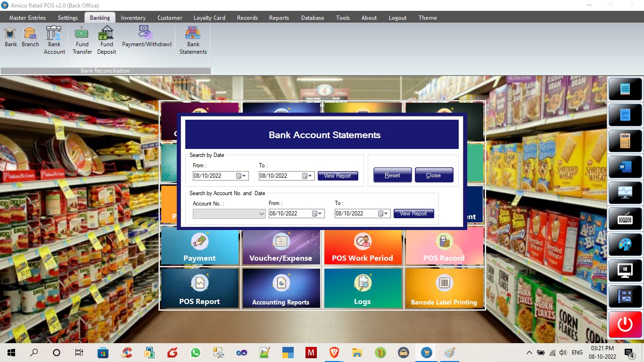This screenshot has height=362, width=644.
Task: Open Search by Date To calendar dropdown
Action: pyautogui.click(x=310, y=176)
